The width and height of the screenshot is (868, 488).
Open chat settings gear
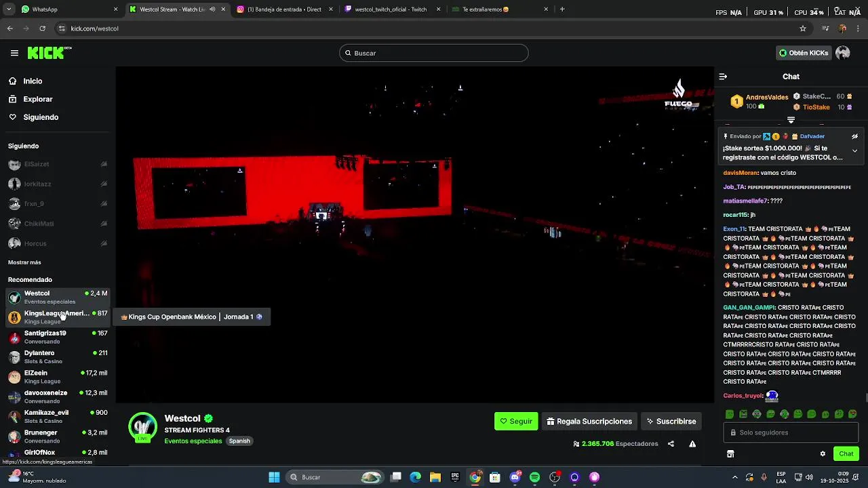[x=823, y=454]
